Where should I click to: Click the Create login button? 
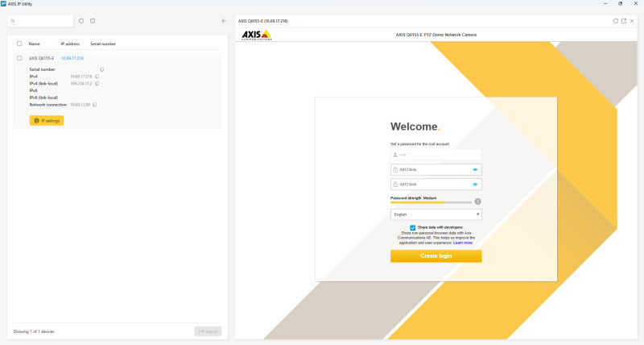coord(436,256)
